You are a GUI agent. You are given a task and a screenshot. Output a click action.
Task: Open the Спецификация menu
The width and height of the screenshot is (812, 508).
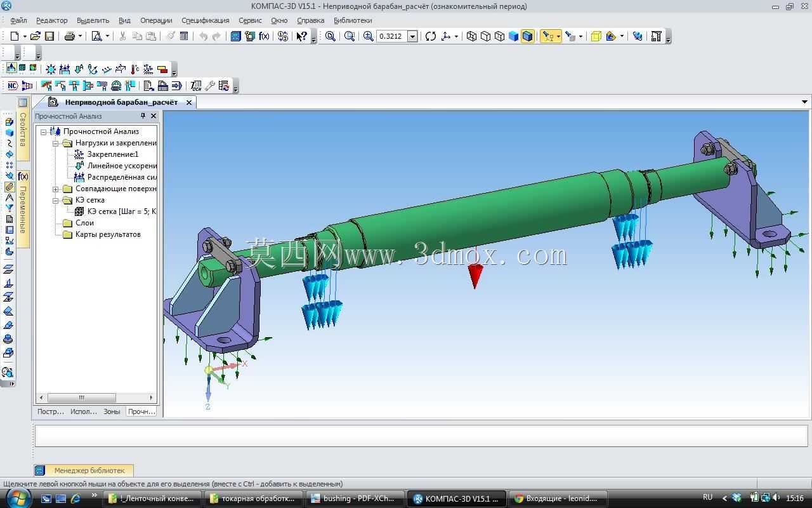point(206,20)
